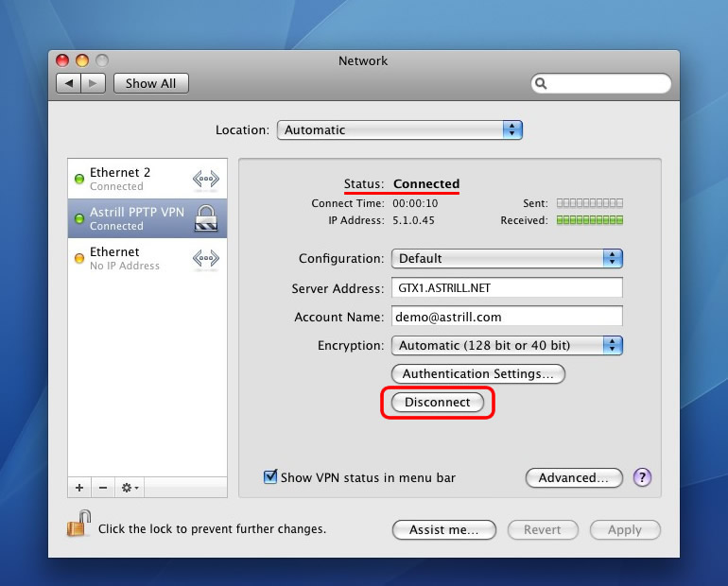The height and width of the screenshot is (586, 728).
Task: Click the purple help question mark button
Action: 642,477
